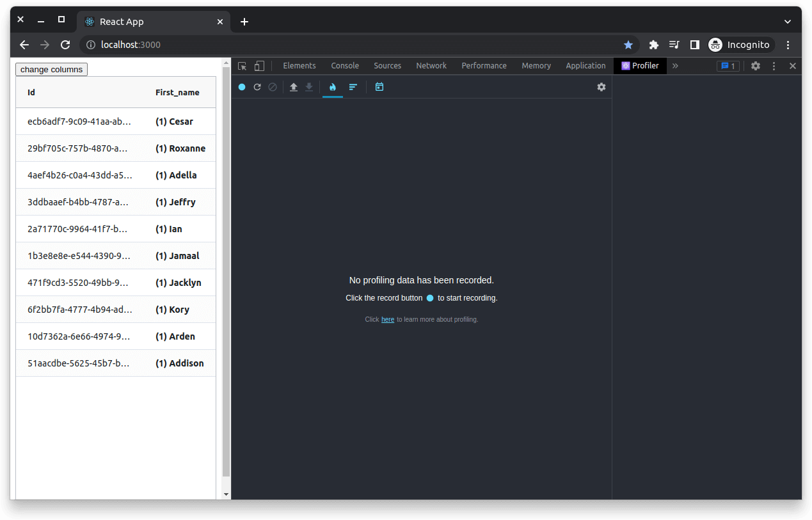Start recording in the React Profiler
The width and height of the screenshot is (812, 520).
click(242, 87)
